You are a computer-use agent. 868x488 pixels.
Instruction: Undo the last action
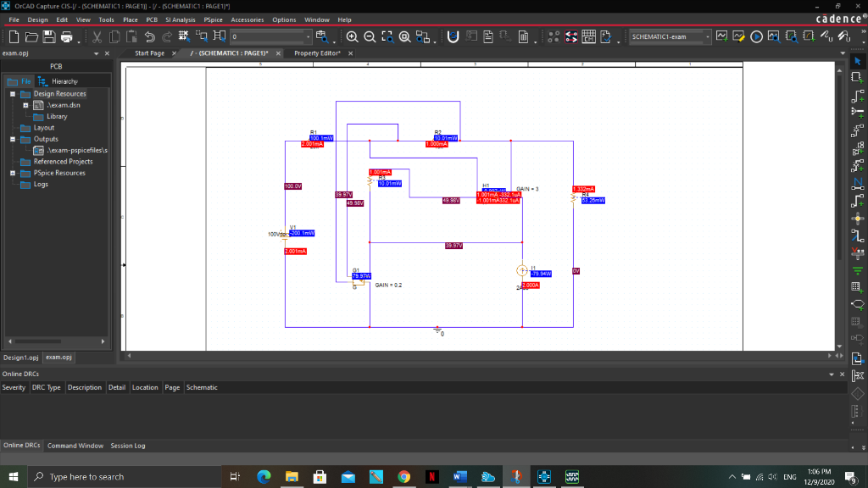pos(149,37)
